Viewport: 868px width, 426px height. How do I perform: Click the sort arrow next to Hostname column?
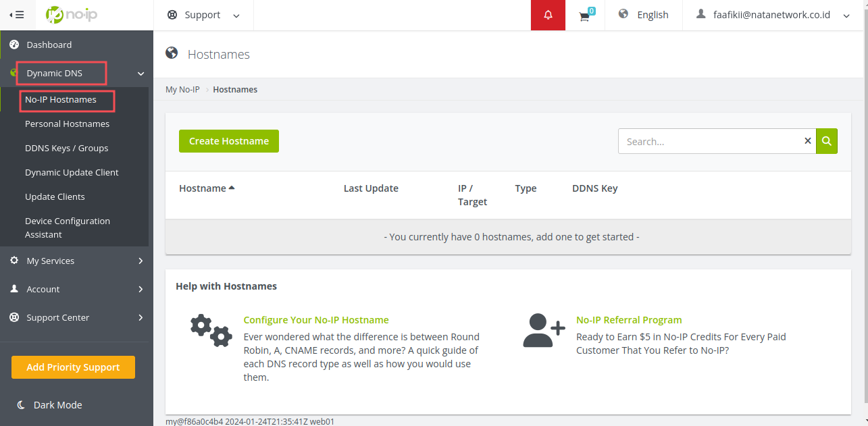point(232,188)
